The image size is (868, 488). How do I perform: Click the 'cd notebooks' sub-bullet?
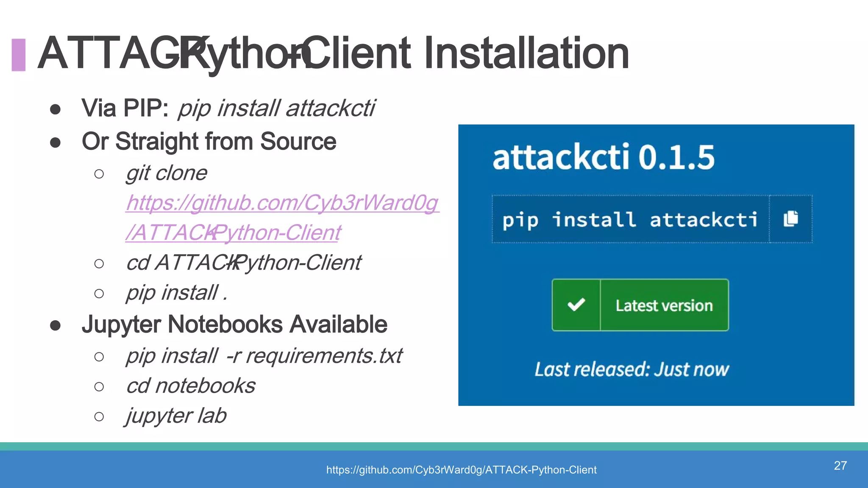(x=191, y=386)
